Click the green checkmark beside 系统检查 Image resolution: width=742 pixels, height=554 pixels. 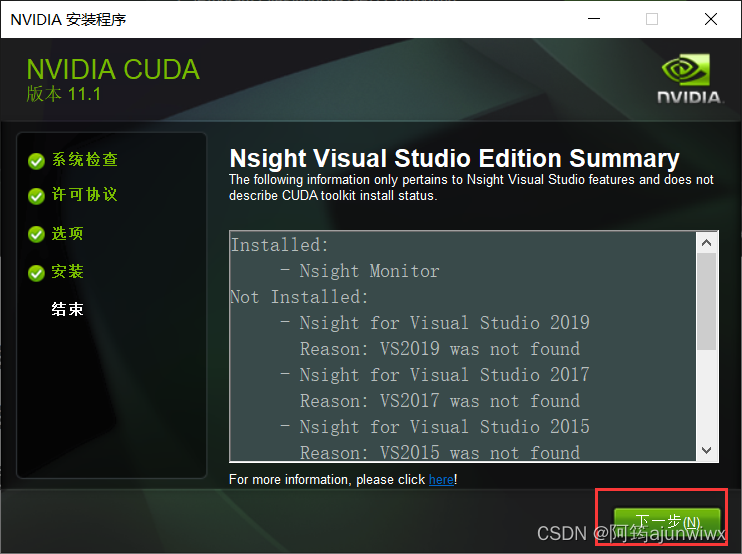(36, 161)
